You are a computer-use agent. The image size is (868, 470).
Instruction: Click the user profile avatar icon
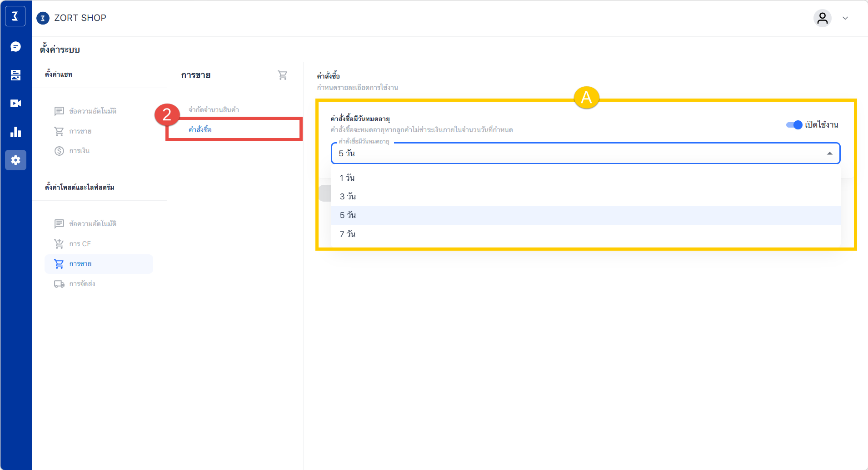click(x=822, y=18)
